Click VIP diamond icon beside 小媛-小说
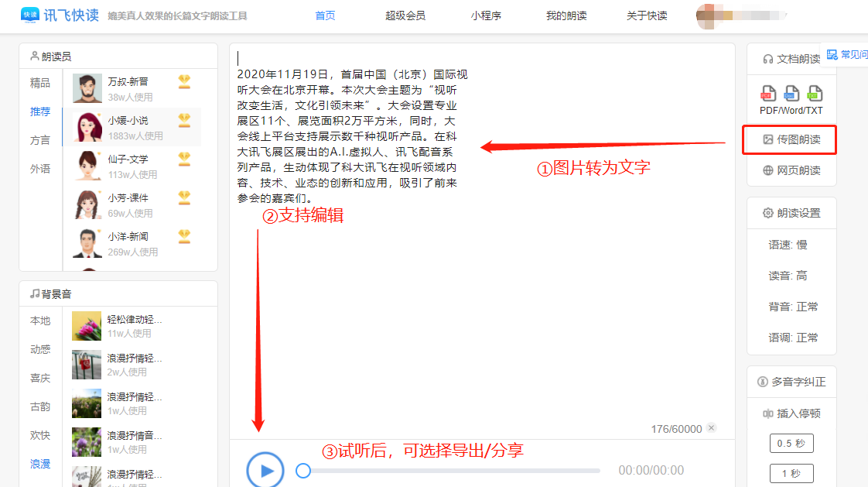868x487 pixels. point(184,120)
